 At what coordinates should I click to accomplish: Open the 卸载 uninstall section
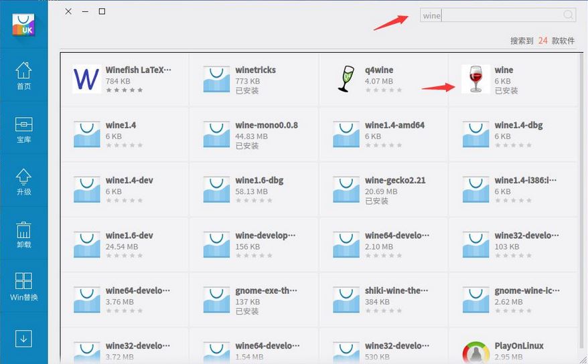pos(23,235)
